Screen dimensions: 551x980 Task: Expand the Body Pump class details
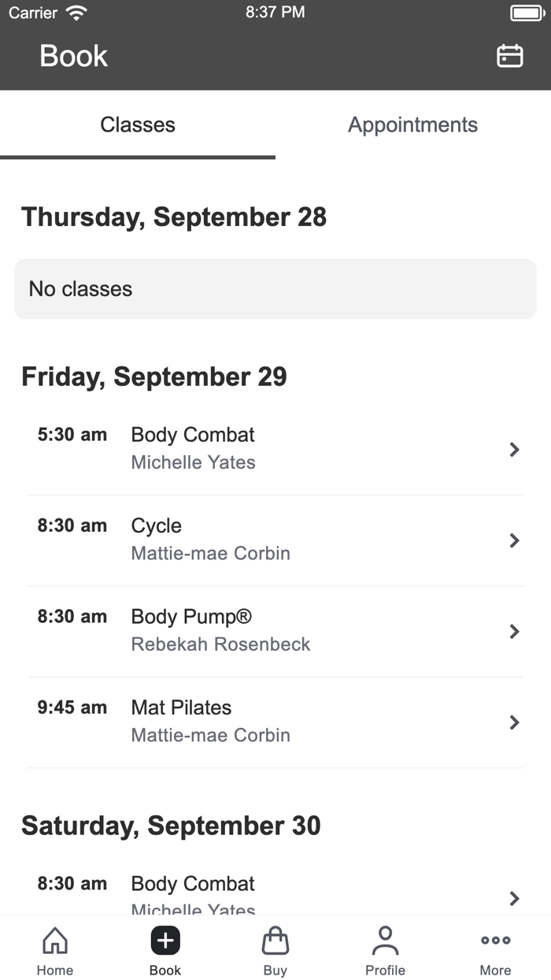point(514,631)
